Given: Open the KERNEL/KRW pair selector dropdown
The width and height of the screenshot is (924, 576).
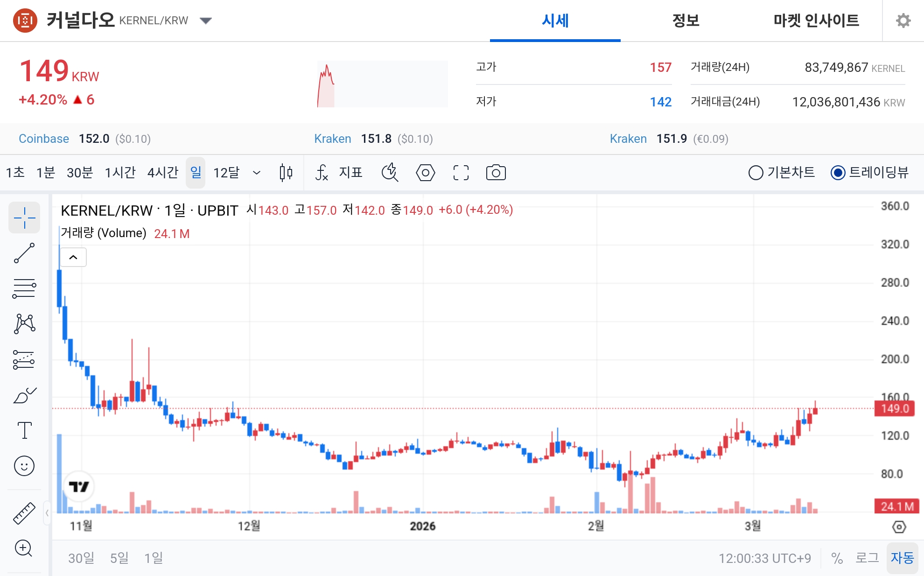Looking at the screenshot, I should click(205, 20).
